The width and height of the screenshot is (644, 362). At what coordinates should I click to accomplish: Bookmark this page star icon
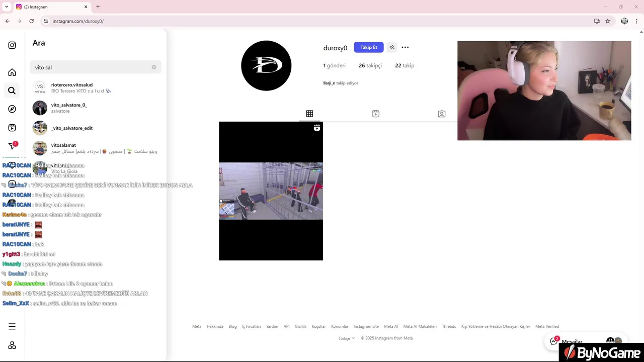tap(608, 21)
